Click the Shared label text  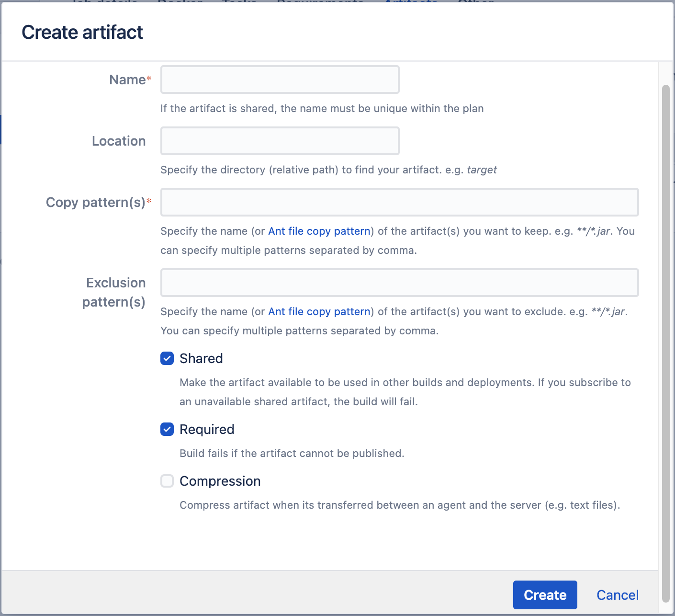pyautogui.click(x=201, y=358)
